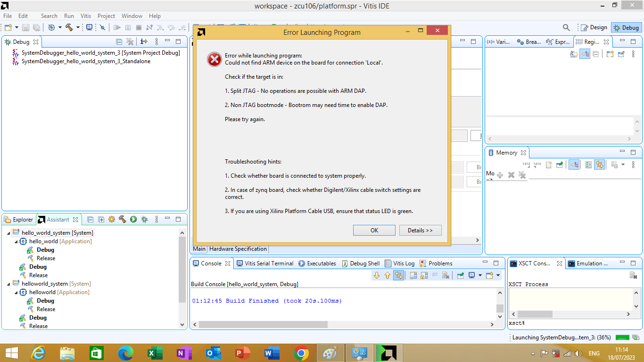Click the Build hammer icon in main toolbar
This screenshot has height=362, width=644.
[x=69, y=28]
